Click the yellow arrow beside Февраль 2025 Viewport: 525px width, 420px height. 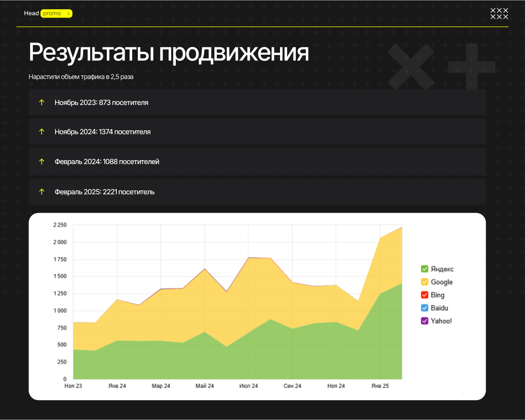(x=42, y=192)
